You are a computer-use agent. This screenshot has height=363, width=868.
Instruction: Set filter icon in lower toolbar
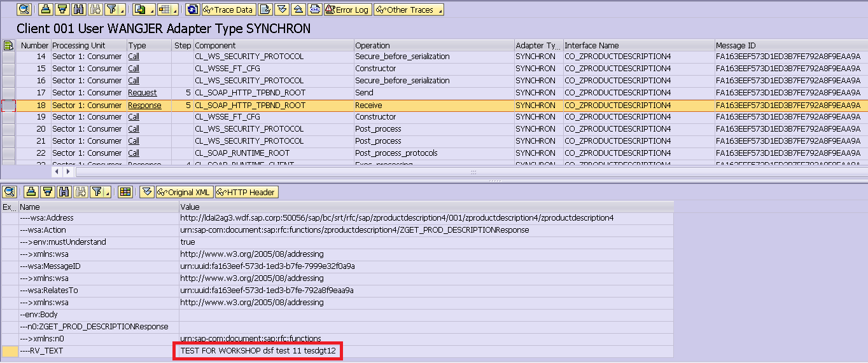click(97, 192)
